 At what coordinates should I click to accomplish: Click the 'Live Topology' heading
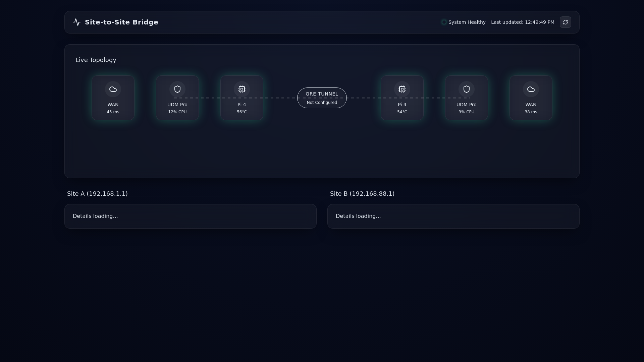(96, 60)
